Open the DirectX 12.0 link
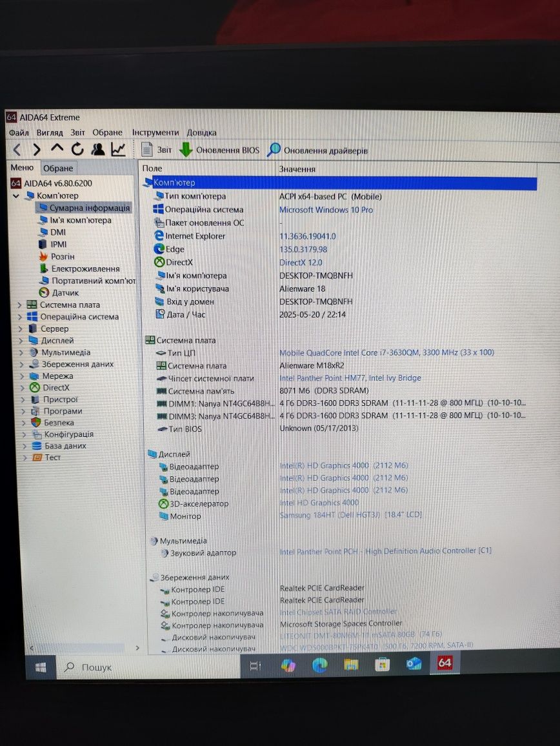This screenshot has height=746, width=560. (x=301, y=263)
